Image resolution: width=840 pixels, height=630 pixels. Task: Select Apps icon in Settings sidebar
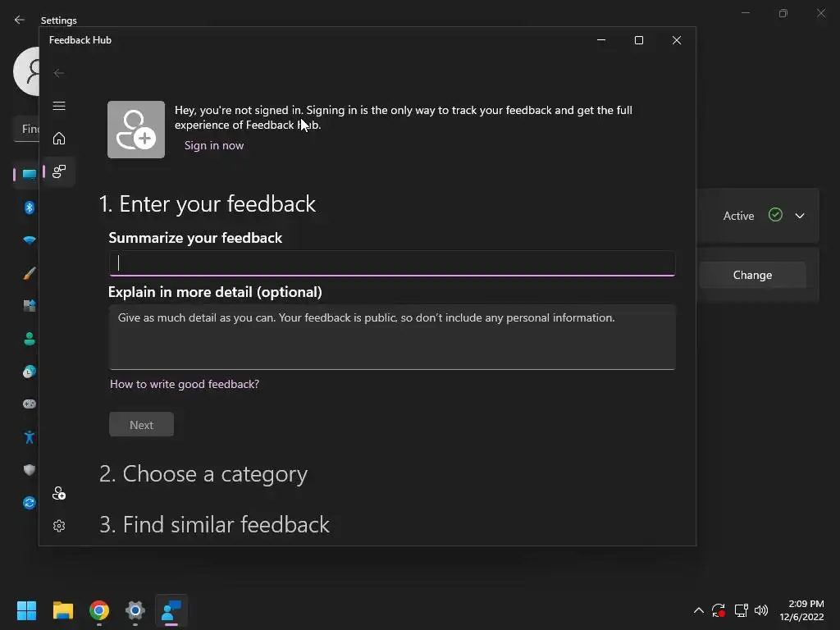30,306
